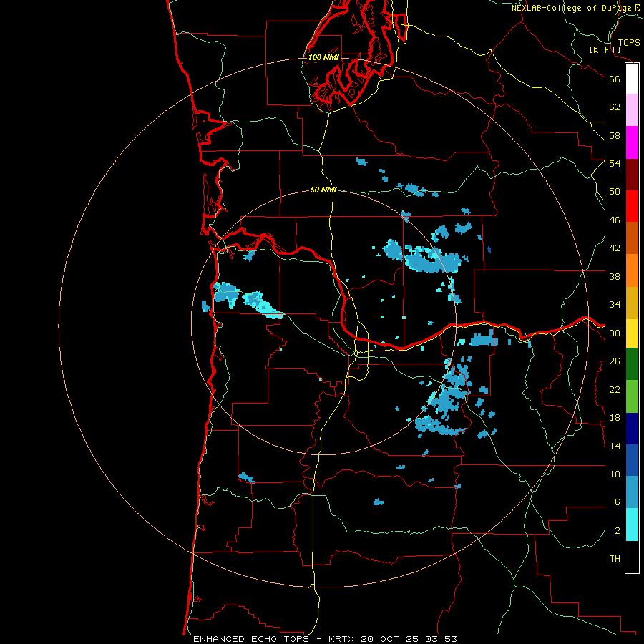Click the '54' legend value
This screenshot has width=644, height=644.
pyautogui.click(x=615, y=163)
